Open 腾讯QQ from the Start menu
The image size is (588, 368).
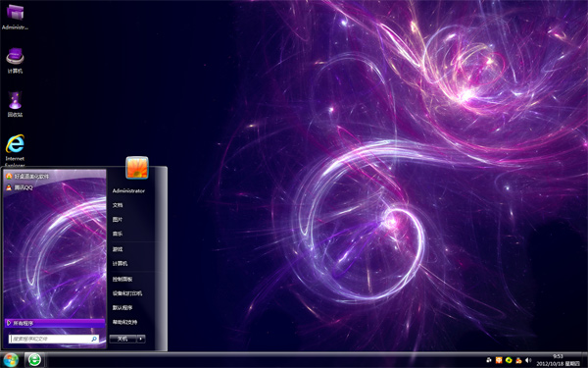click(x=20, y=187)
